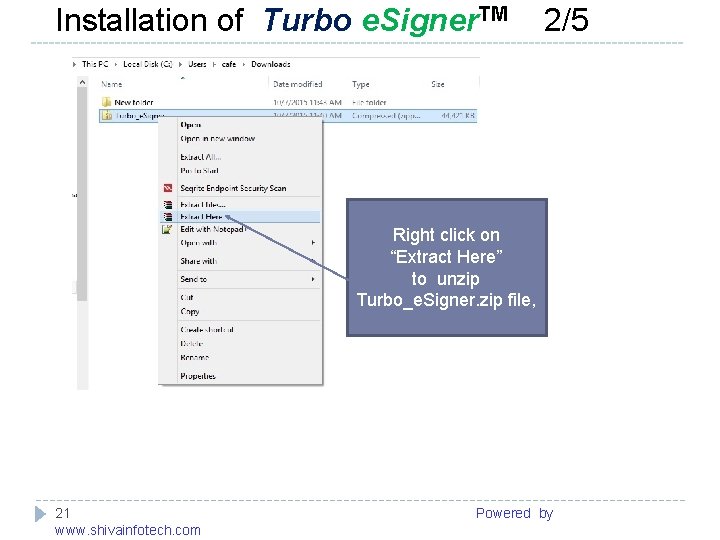
Task: Click Downloads breadcrumb
Action: tap(271, 64)
